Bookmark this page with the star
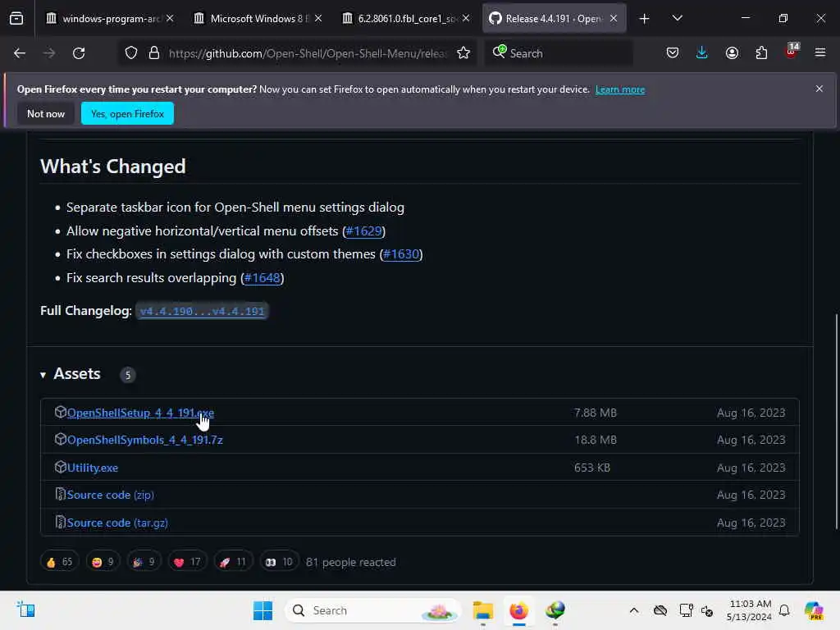 pos(463,53)
